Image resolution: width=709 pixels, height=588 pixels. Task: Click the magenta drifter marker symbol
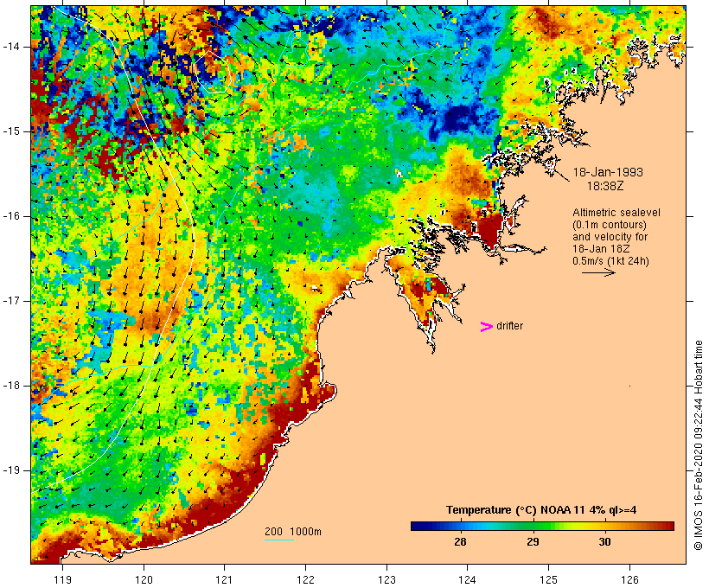[x=486, y=327]
